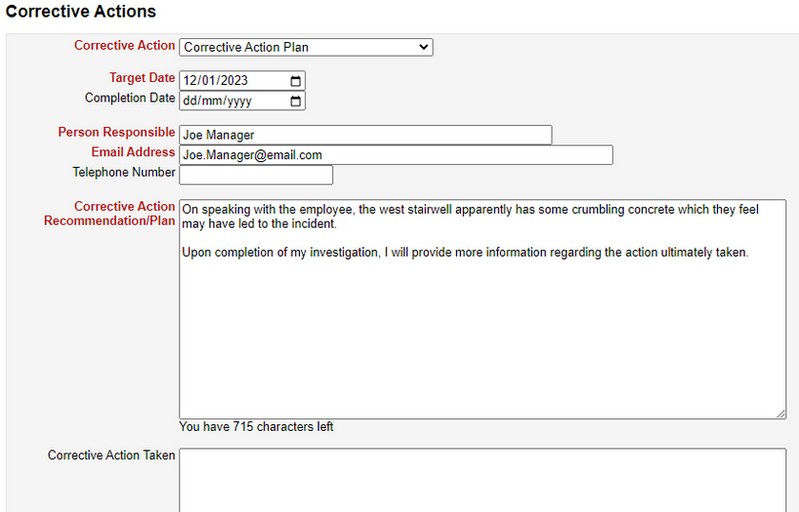Click the Telephone Number label
This screenshot has width=799, height=512.
click(124, 172)
